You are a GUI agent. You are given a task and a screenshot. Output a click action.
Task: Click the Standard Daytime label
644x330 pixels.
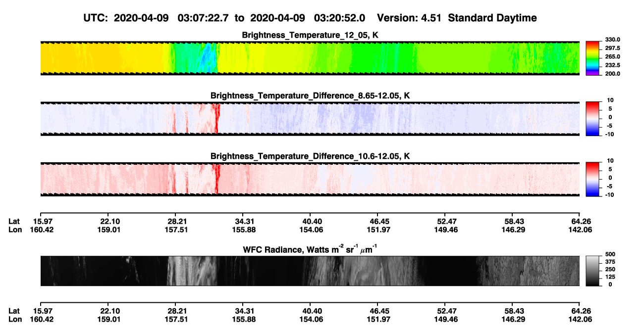click(x=491, y=18)
